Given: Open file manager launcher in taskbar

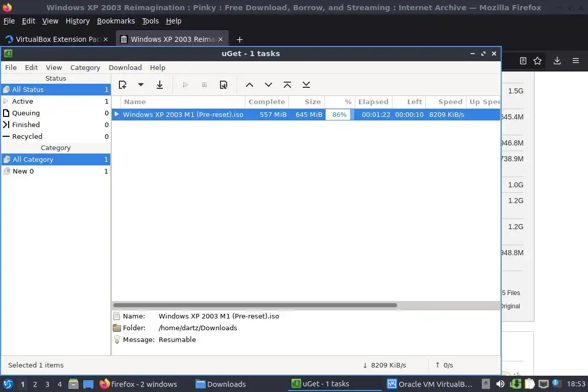Looking at the screenshot, I should [x=73, y=384].
